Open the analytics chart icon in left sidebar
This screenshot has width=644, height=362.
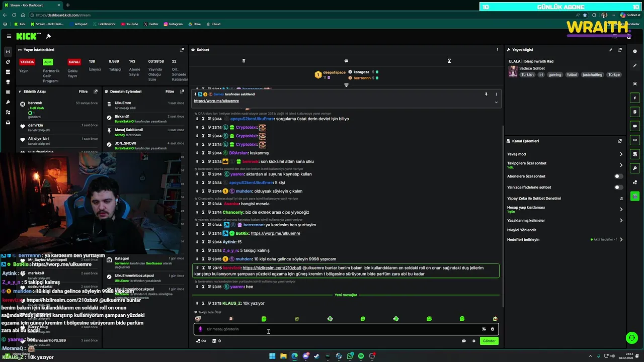(8, 72)
